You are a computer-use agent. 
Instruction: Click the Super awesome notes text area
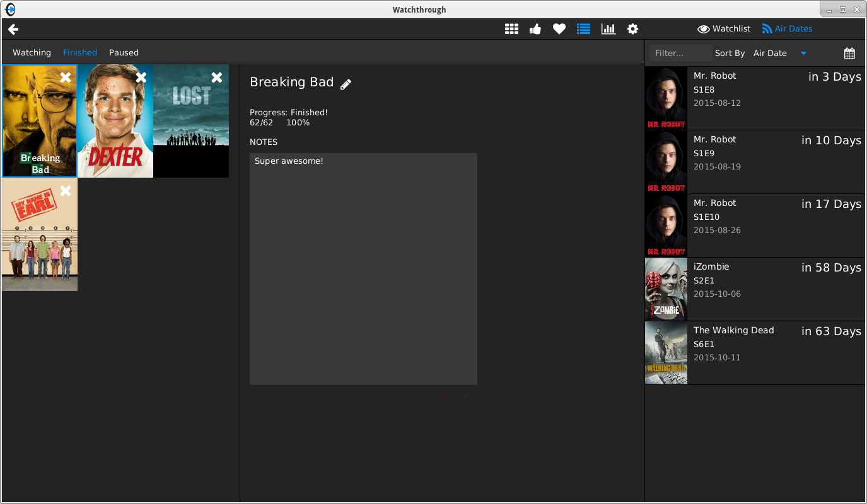pyautogui.click(x=363, y=268)
